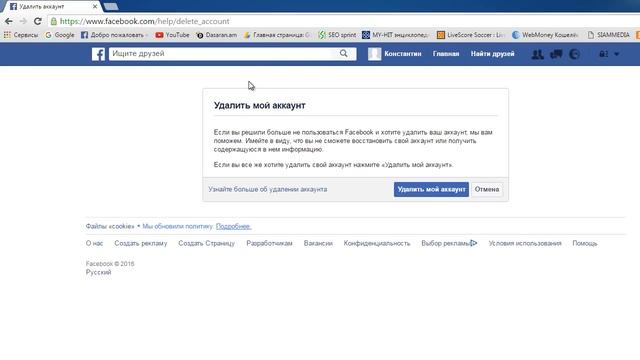Open the 'Создать Страницу' footer link
The height and width of the screenshot is (360, 640).
207,243
